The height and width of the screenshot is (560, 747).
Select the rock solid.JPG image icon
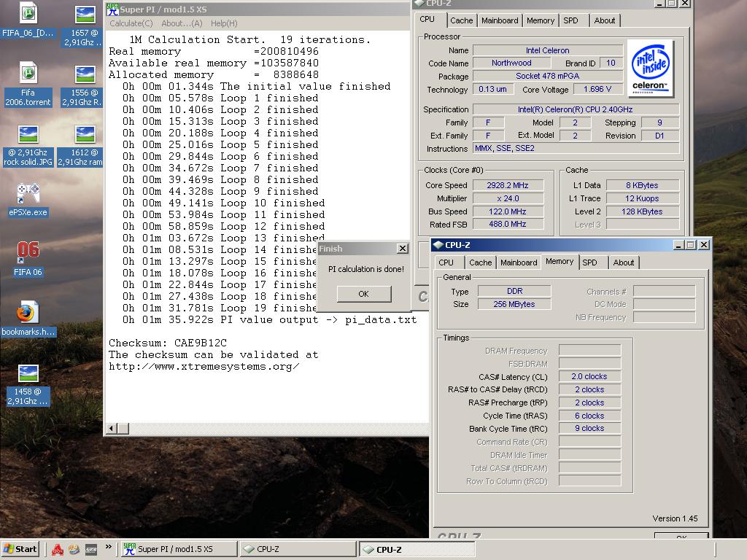tap(28, 136)
